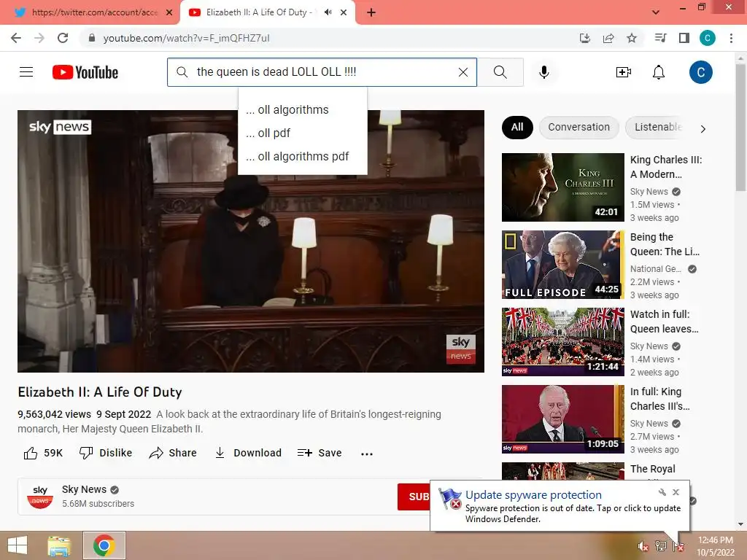Open notification options wrench icon
This screenshot has height=560, width=747.
pos(662,492)
